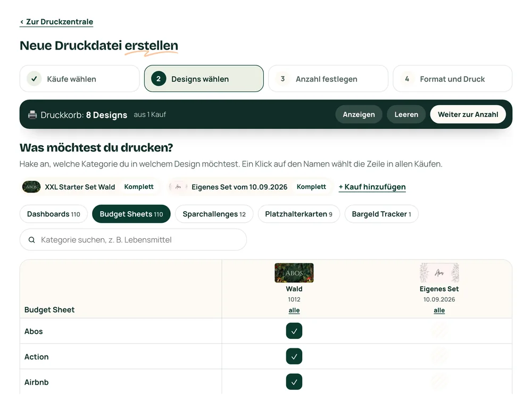Select all under the Wald column

(x=294, y=310)
